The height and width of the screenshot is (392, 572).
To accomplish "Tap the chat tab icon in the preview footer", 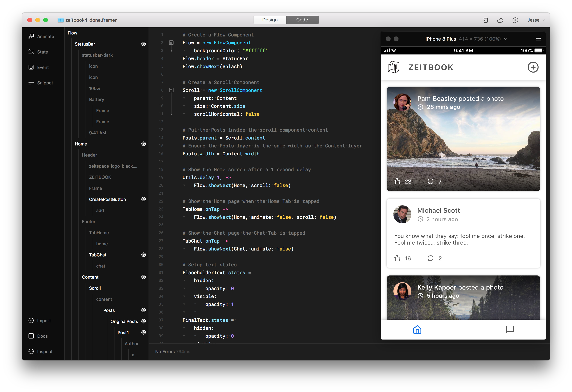I will tap(510, 329).
